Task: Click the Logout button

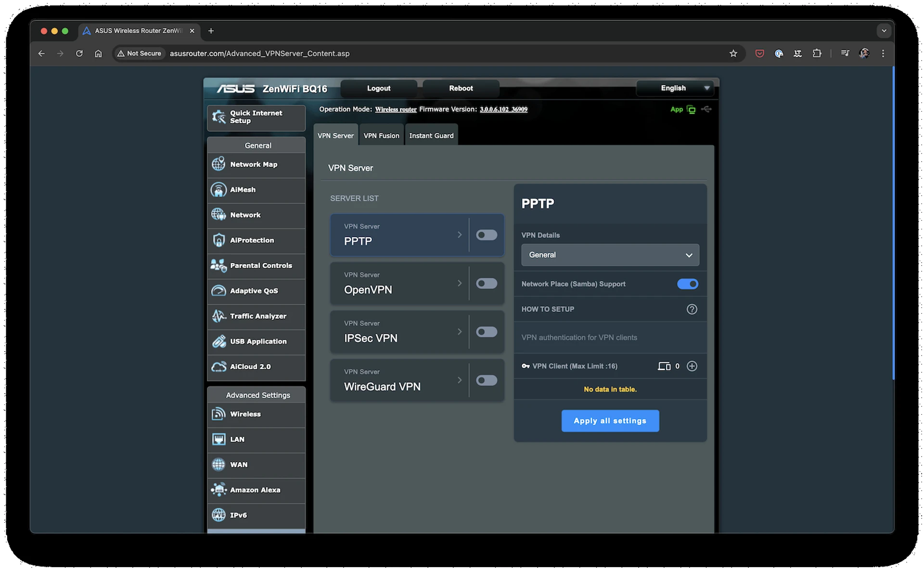Action: coord(378,88)
